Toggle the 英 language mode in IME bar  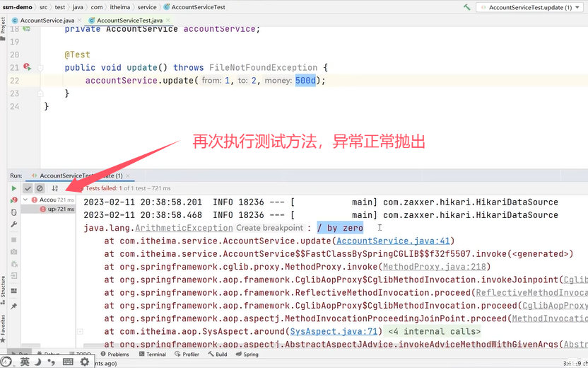24,362
